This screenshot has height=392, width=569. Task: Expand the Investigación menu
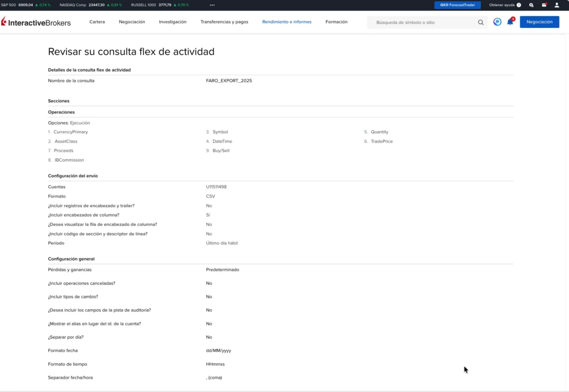coord(172,22)
